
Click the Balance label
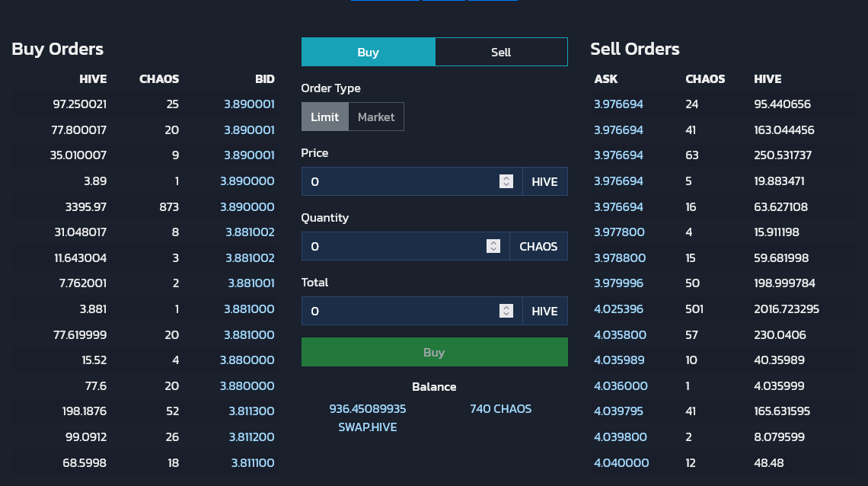434,386
